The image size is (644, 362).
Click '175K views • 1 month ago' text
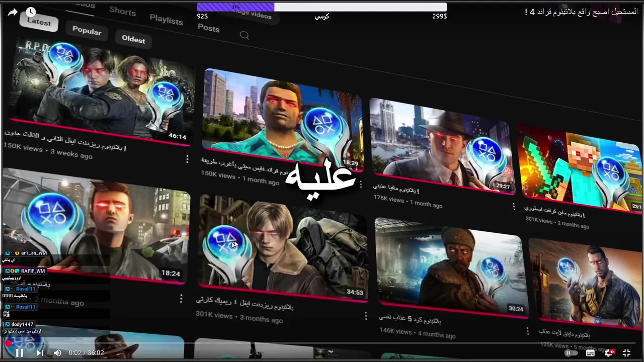click(x=408, y=202)
